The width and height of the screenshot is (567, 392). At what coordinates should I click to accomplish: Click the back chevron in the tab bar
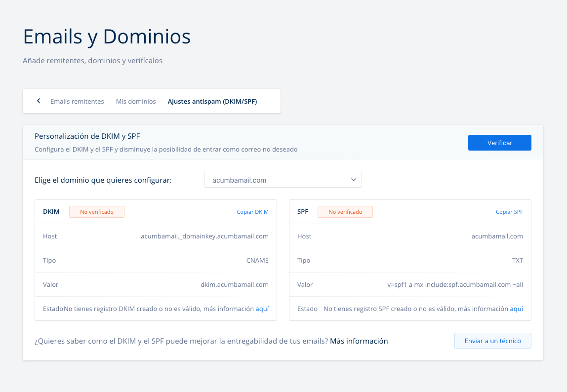pos(39,101)
